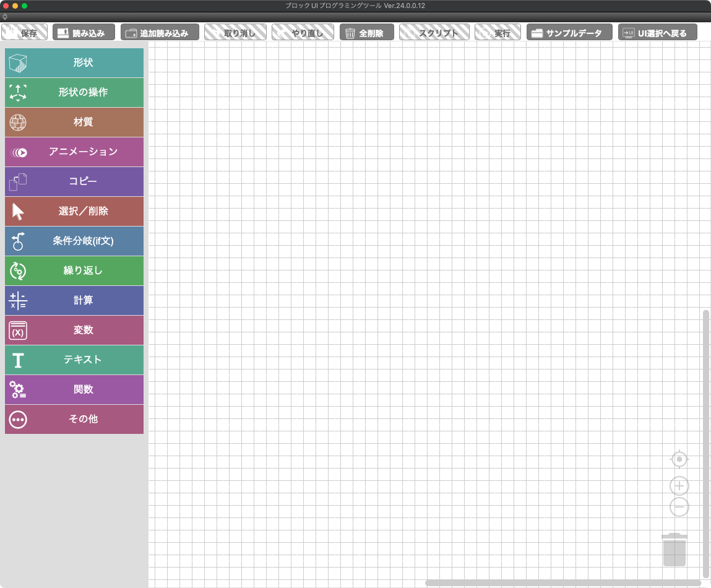Click the move-arrows icon beside 形状の操作

(18, 93)
